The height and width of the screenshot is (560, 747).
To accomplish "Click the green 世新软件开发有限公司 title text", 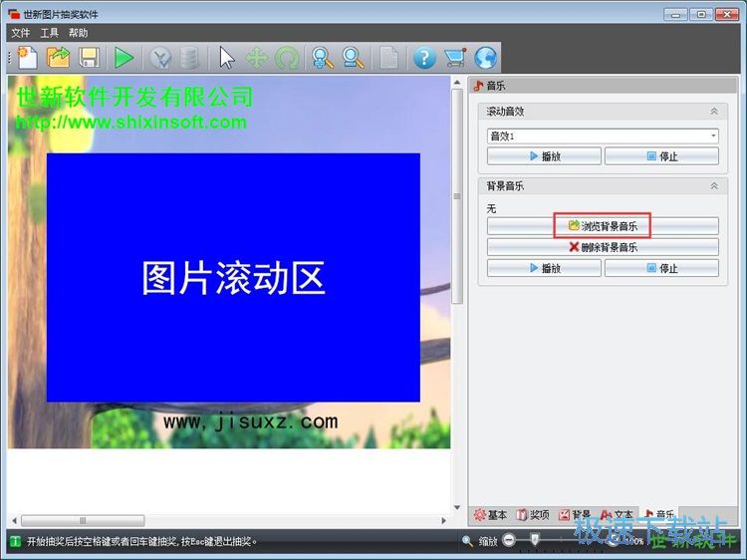I will click(134, 98).
